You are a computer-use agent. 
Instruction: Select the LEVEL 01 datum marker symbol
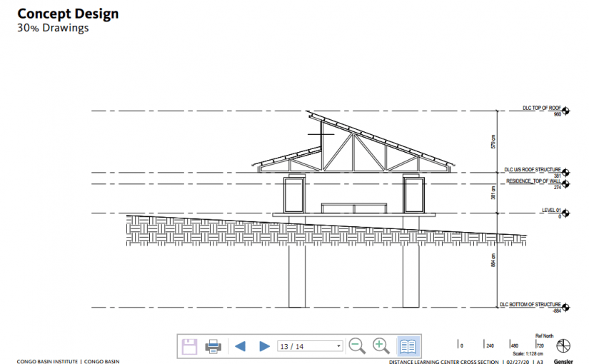[565, 212]
